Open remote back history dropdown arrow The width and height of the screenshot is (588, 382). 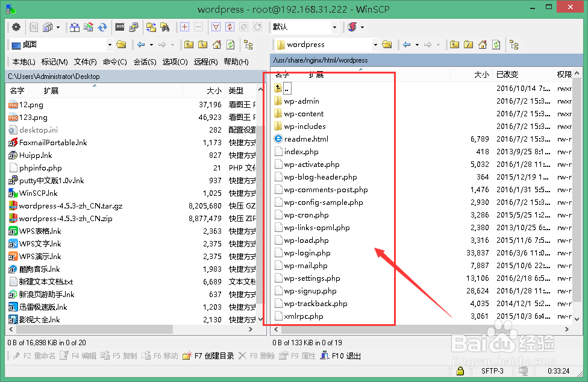click(417, 45)
